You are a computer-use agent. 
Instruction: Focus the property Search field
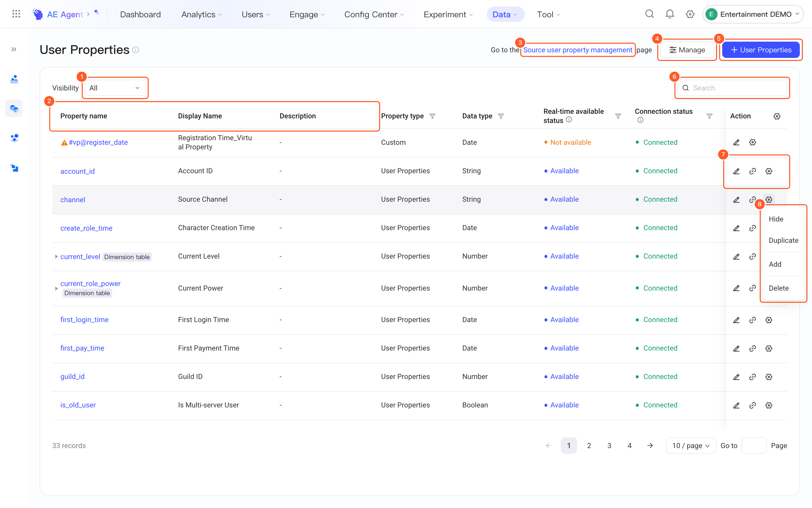pos(732,88)
